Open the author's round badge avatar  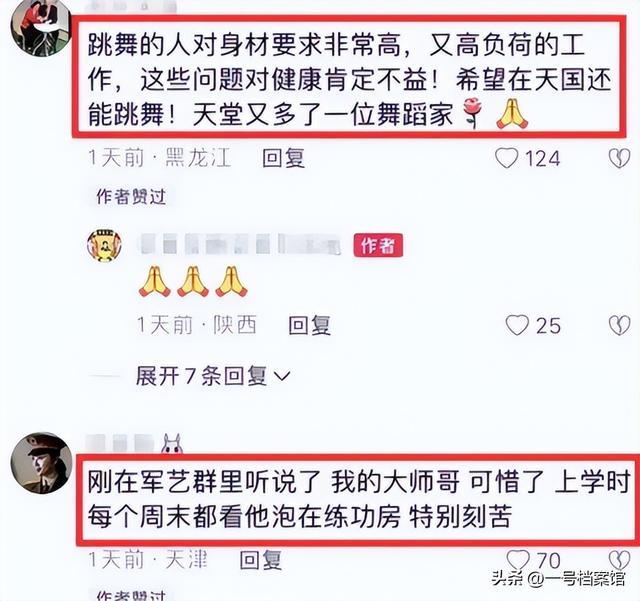tap(104, 245)
